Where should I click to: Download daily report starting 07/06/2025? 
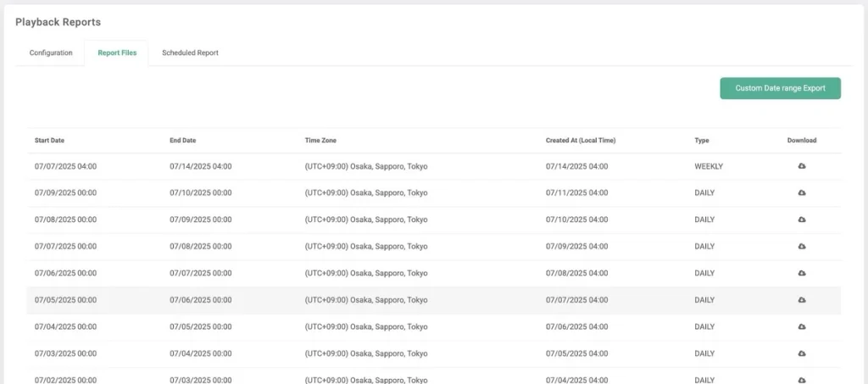click(x=802, y=273)
